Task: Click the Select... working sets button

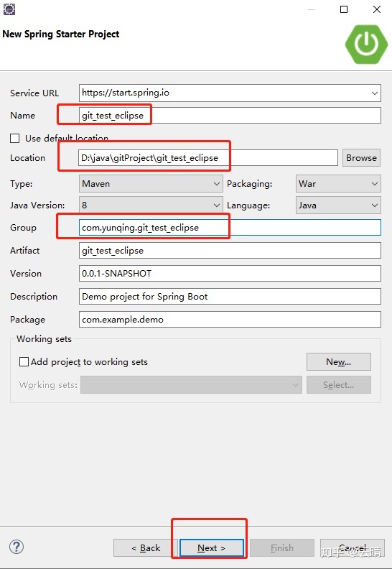Action: point(339,384)
